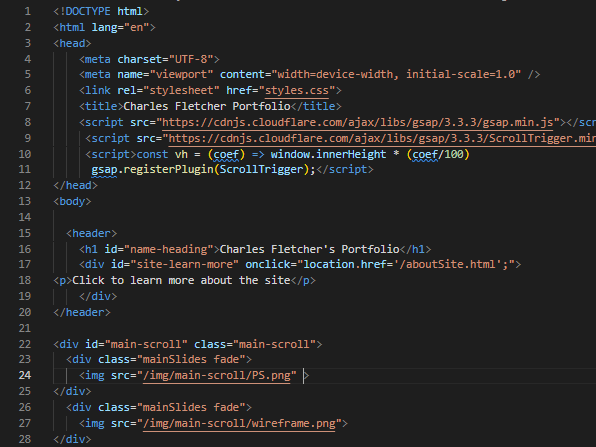This screenshot has width=596, height=447.
Task: Open the ScrollTrigger CDN script URL
Action: pos(382,138)
